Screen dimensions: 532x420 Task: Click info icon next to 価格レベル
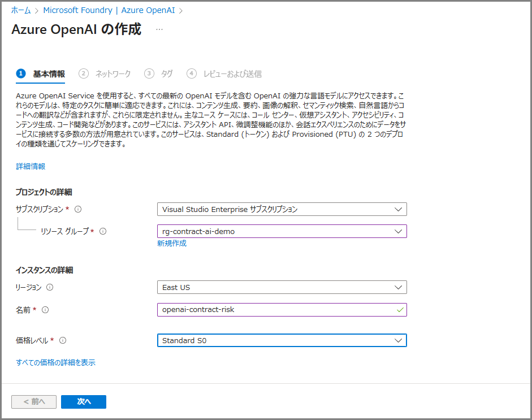coord(63,340)
